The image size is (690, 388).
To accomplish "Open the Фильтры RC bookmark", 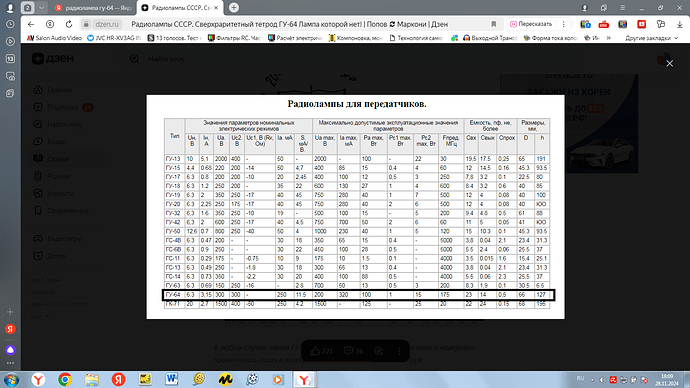I will (235, 38).
